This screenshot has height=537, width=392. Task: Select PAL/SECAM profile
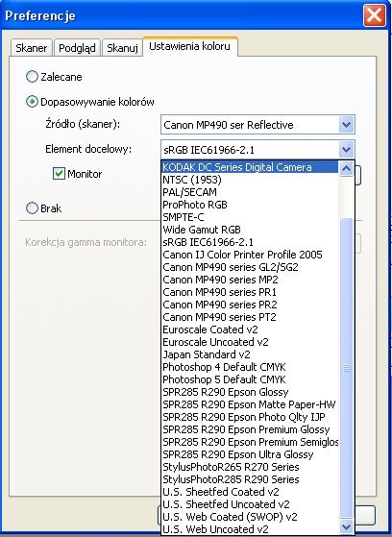[x=250, y=192]
